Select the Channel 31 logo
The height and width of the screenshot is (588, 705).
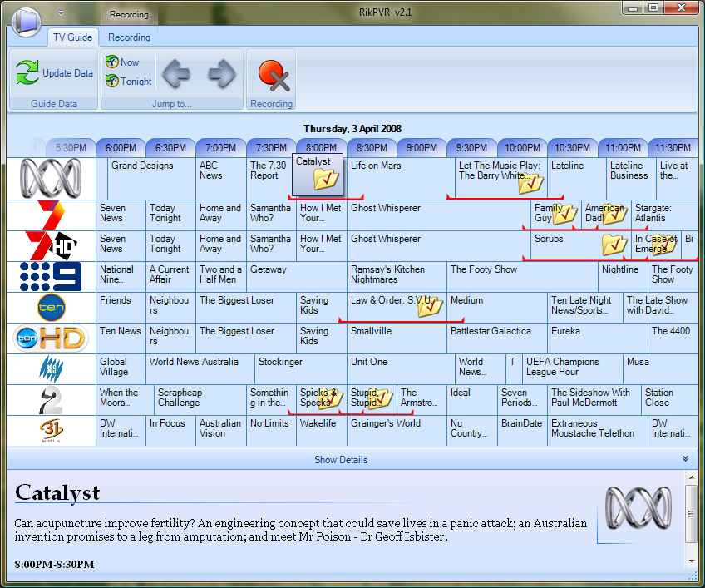tap(52, 431)
